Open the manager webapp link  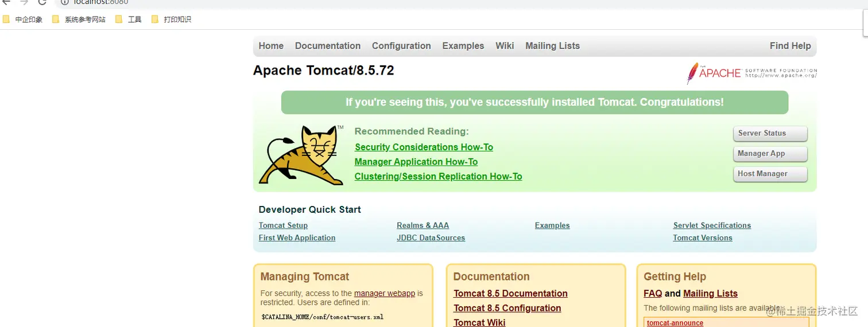[x=385, y=293]
